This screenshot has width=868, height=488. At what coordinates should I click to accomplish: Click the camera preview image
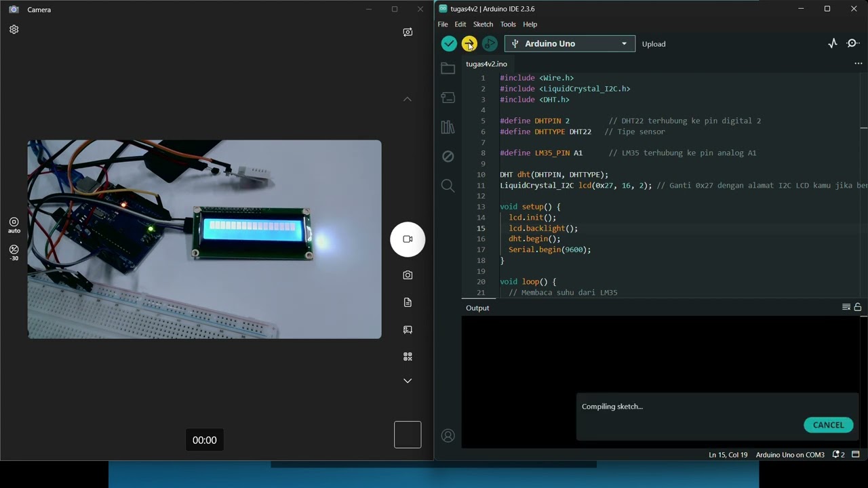(x=204, y=239)
